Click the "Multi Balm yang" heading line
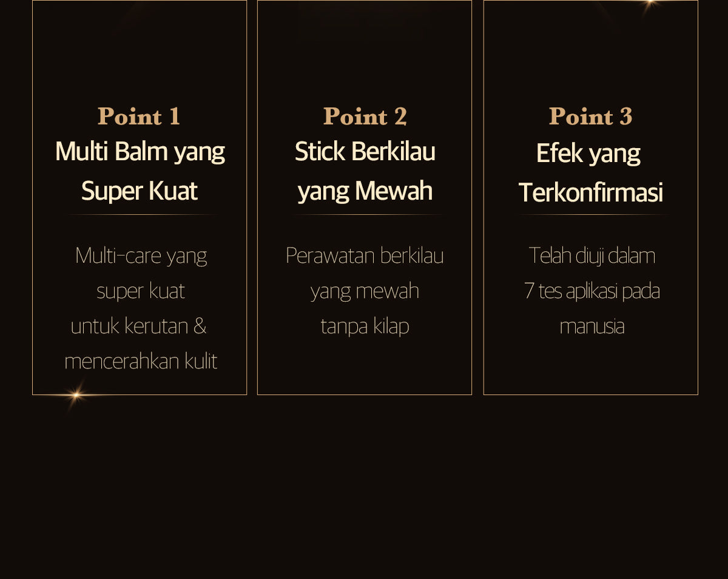Viewport: 728px width, 579px height. (x=140, y=152)
